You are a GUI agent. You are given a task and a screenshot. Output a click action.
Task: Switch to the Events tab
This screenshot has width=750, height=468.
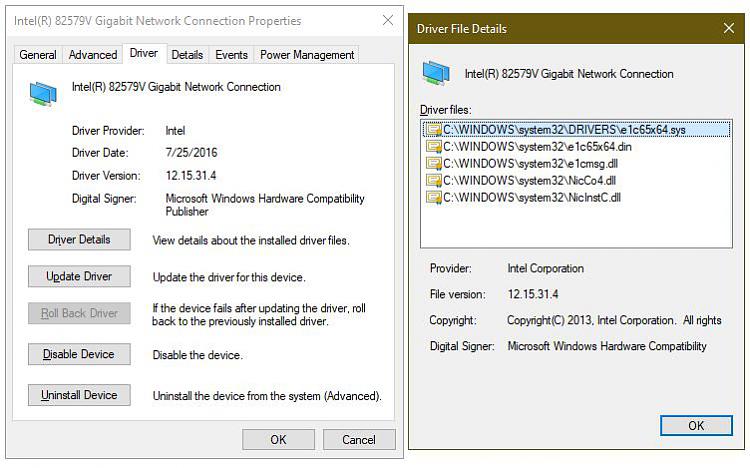tap(232, 55)
